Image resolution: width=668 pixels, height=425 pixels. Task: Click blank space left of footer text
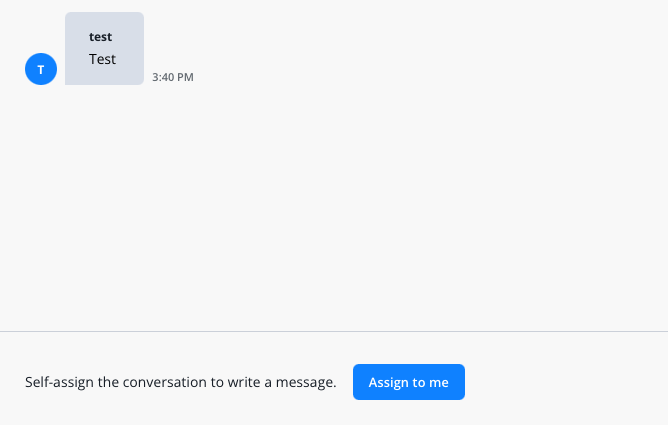(11, 382)
